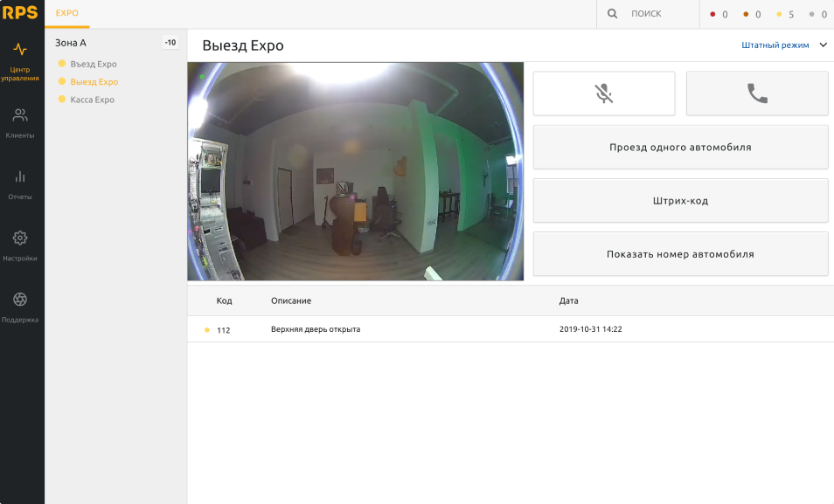Expand the Штатный режим mode dropdown
Screen dimensions: 834x504
tap(775, 45)
